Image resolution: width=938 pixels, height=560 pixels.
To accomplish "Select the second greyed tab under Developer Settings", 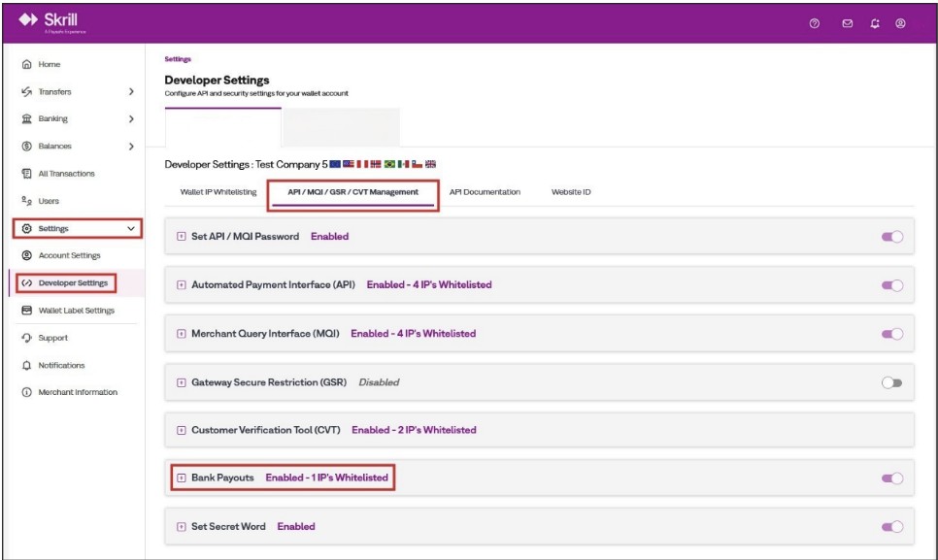I will pos(341,127).
